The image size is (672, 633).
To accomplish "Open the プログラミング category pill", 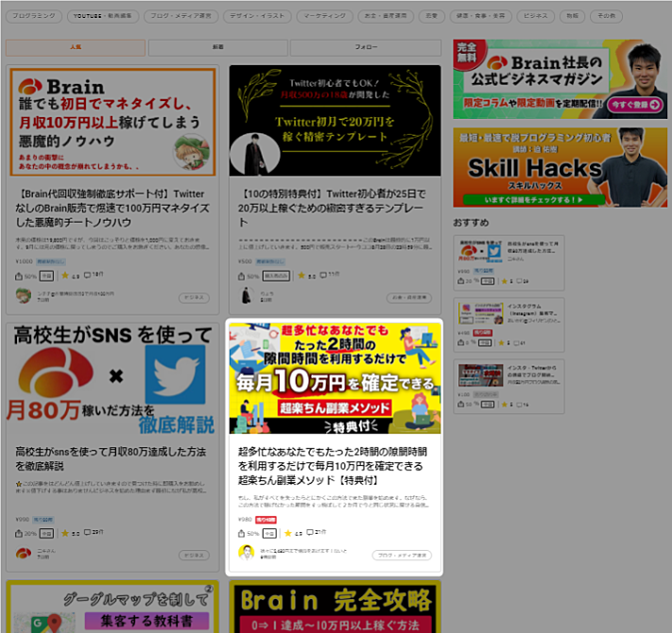I will point(34,16).
